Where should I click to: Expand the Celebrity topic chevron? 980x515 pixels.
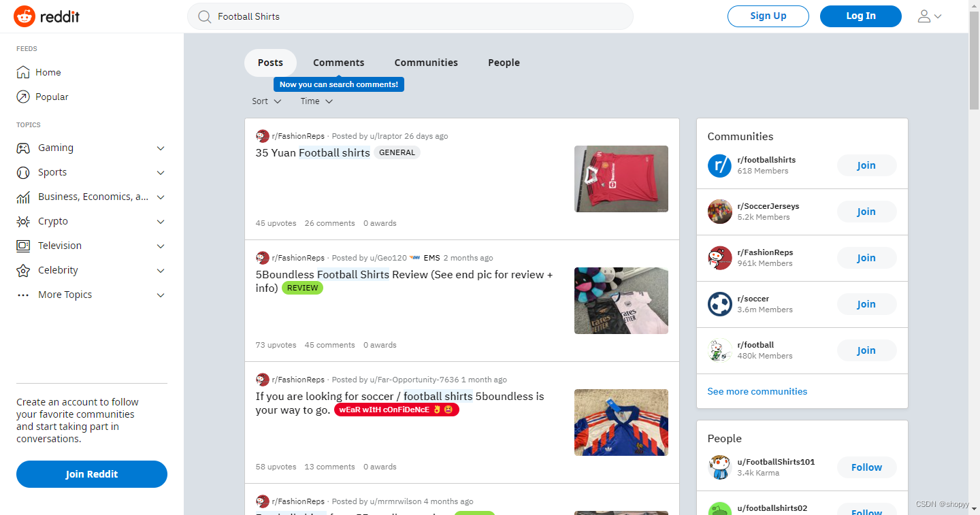[x=161, y=271]
